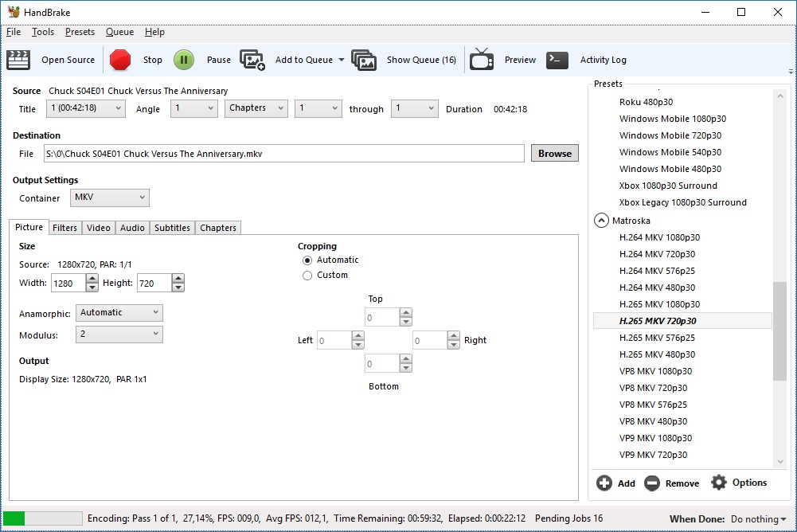The image size is (797, 532).
Task: Collapse the Matroska preset group
Action: click(x=601, y=221)
